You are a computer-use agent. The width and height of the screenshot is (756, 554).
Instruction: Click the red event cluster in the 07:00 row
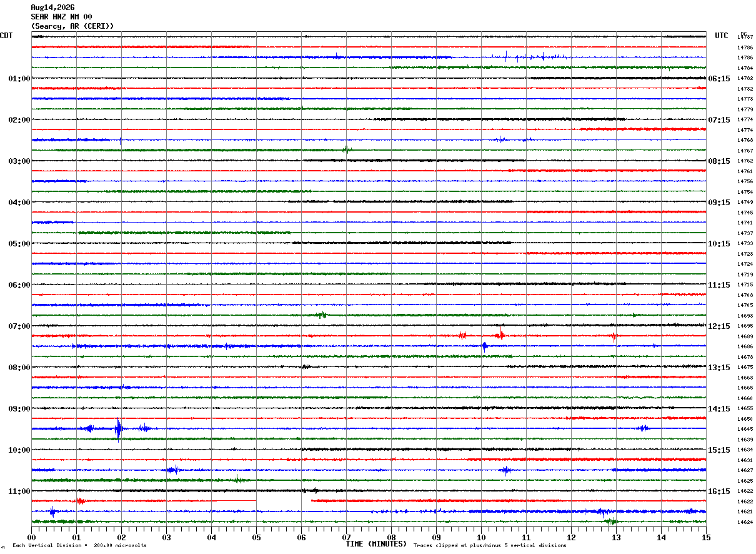click(x=500, y=336)
